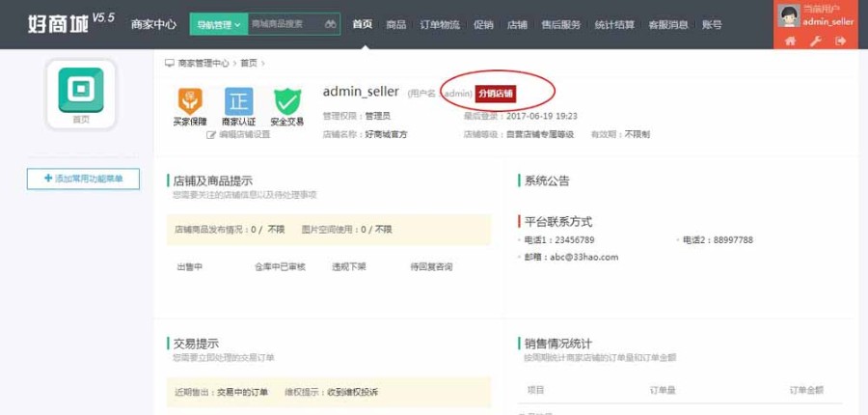
Task: Click the red 分销店铺 badge
Action: tap(496, 94)
